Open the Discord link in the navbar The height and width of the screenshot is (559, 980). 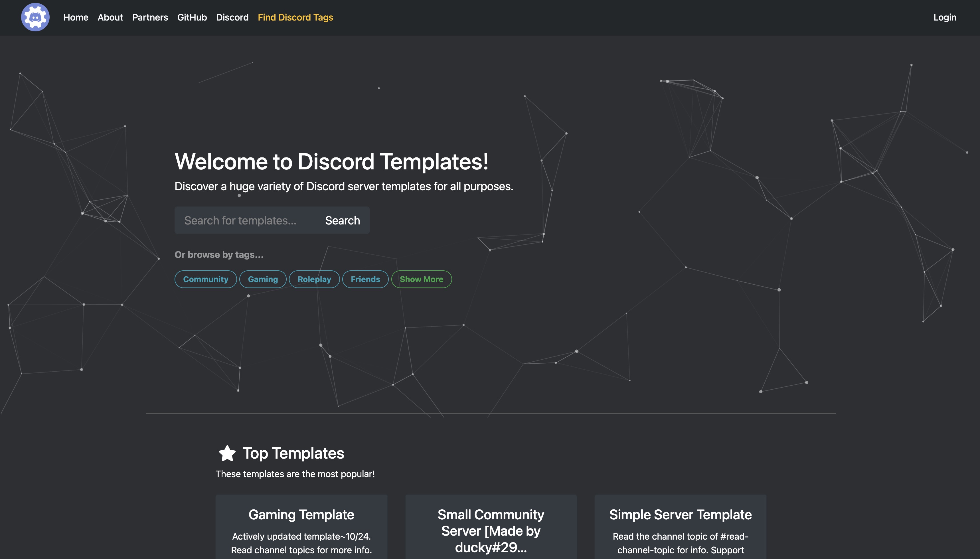[232, 18]
